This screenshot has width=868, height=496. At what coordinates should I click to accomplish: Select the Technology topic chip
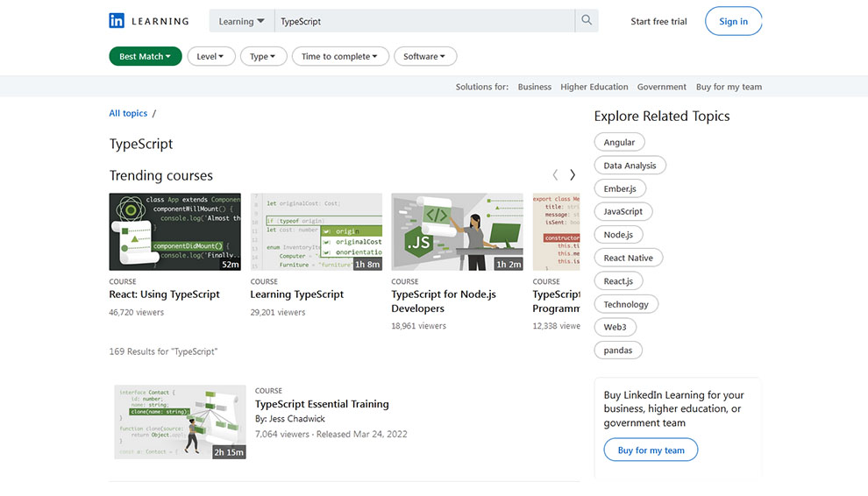pyautogui.click(x=625, y=304)
